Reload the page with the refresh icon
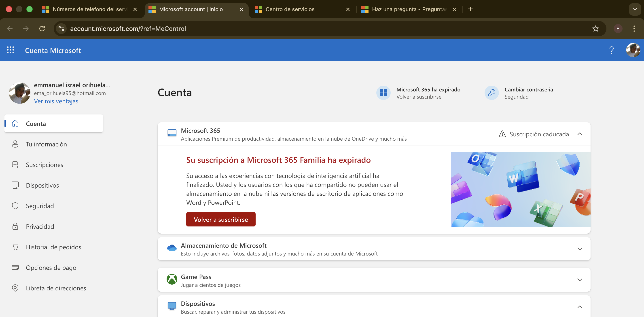 coord(42,28)
